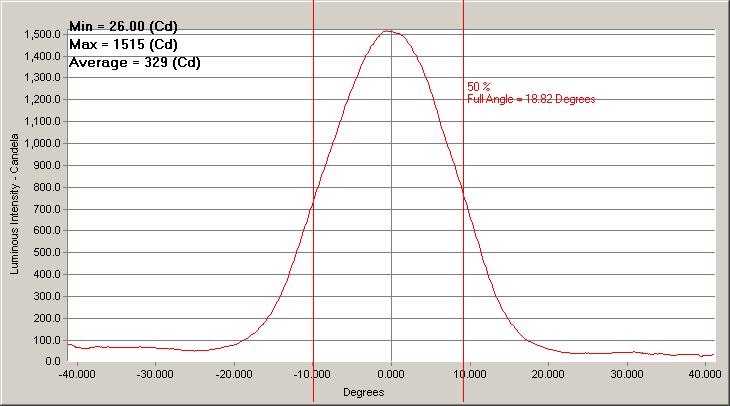Screen dimensions: 730x406
Task: Click the 0.00 y-axis tick label
Action: tap(51, 361)
